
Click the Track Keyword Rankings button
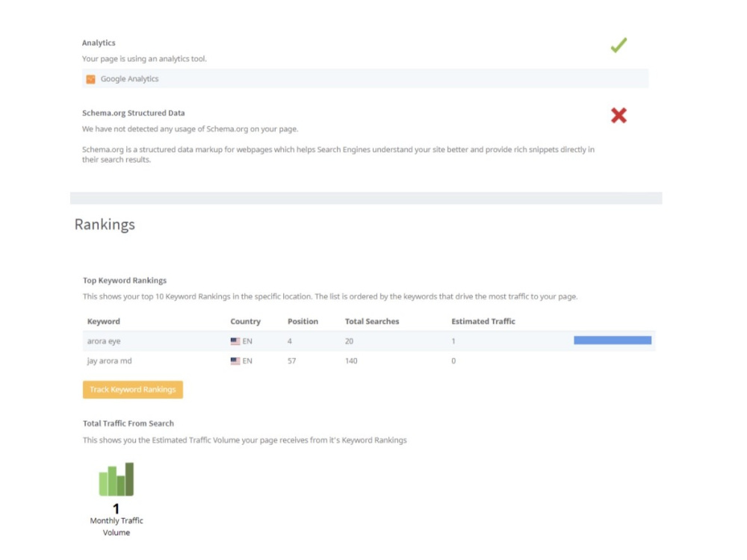[x=132, y=390]
